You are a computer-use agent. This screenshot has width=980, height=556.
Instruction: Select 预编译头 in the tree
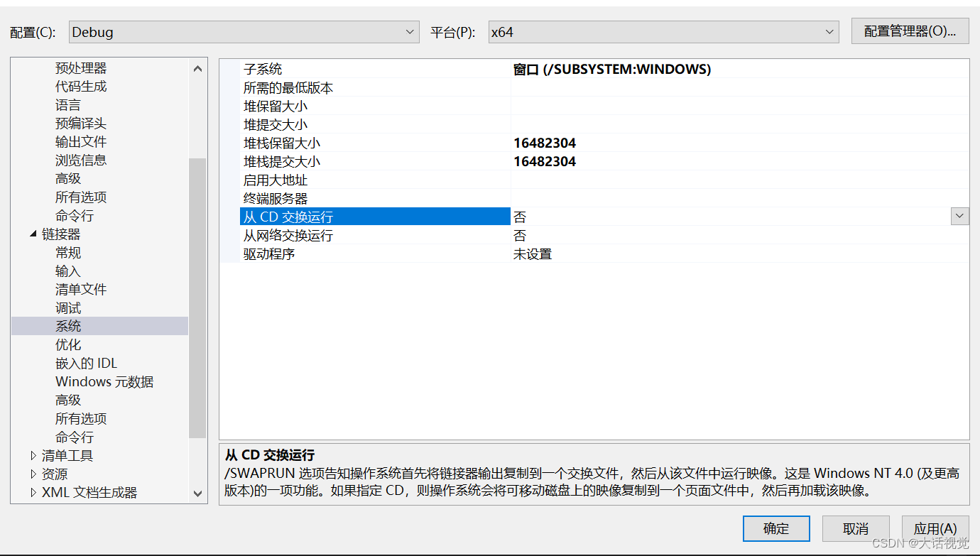pyautogui.click(x=81, y=124)
